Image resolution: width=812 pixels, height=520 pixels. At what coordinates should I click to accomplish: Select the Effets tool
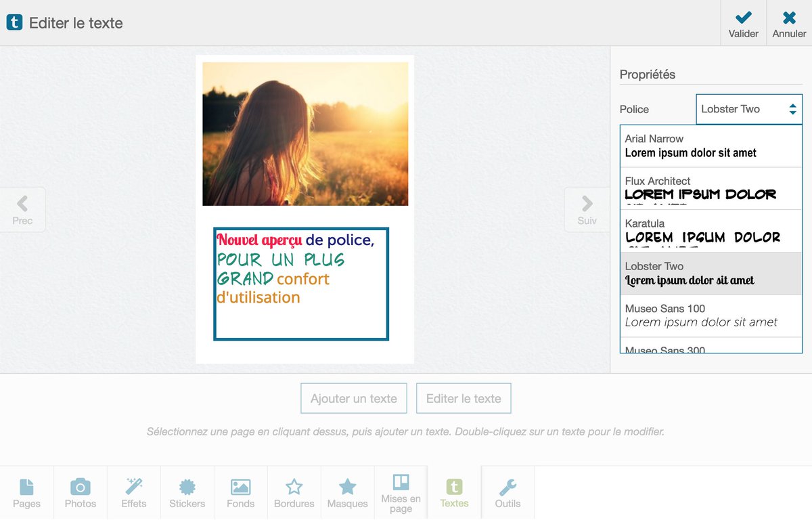pyautogui.click(x=133, y=492)
